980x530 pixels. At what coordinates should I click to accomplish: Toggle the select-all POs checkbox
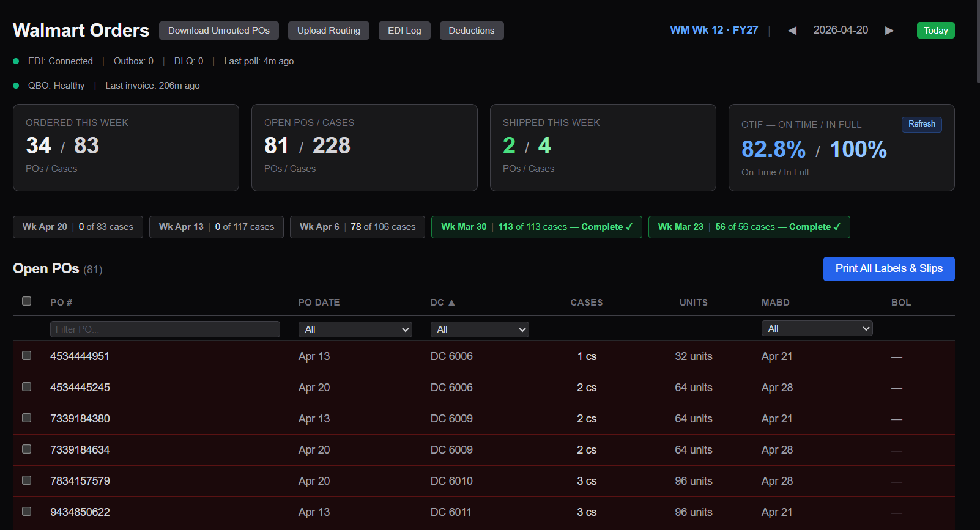(27, 301)
